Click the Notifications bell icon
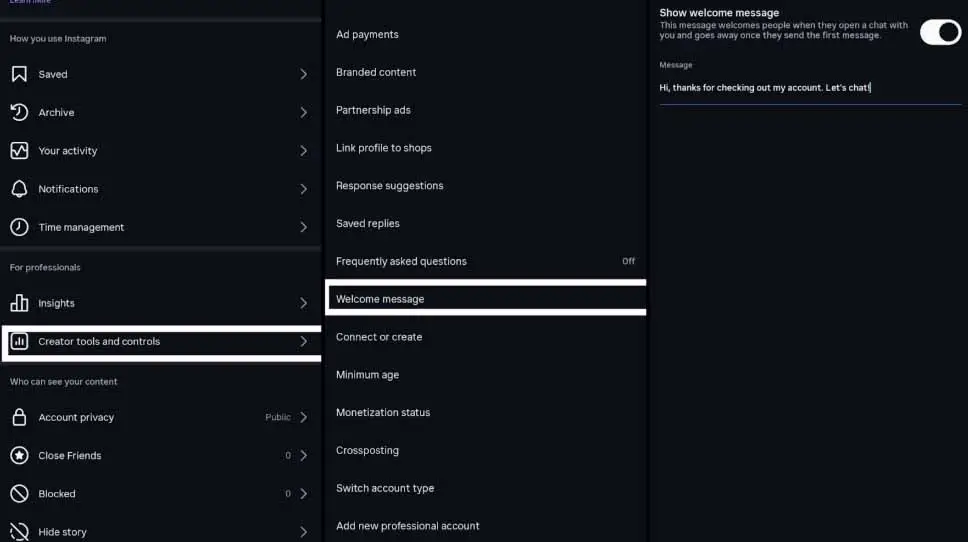Image resolution: width=968 pixels, height=542 pixels. pos(19,189)
